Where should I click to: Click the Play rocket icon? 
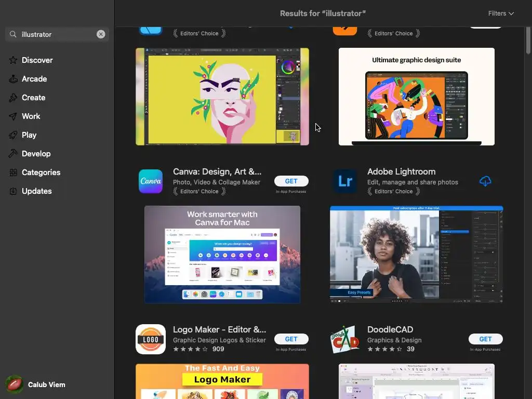(13, 135)
